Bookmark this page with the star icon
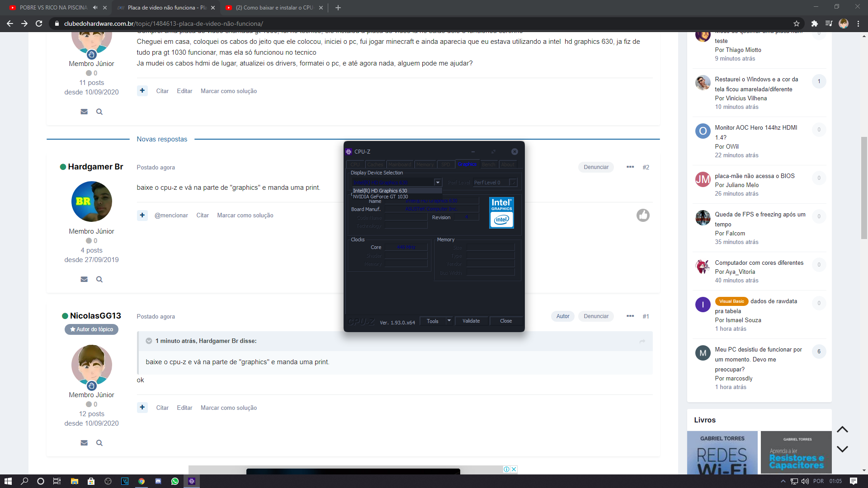 [x=797, y=23]
